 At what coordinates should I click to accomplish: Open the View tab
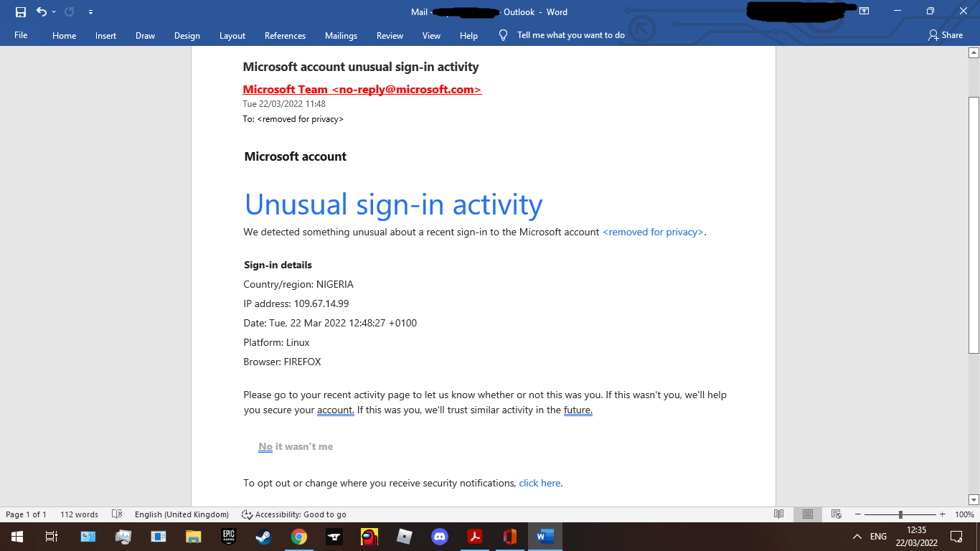tap(431, 35)
